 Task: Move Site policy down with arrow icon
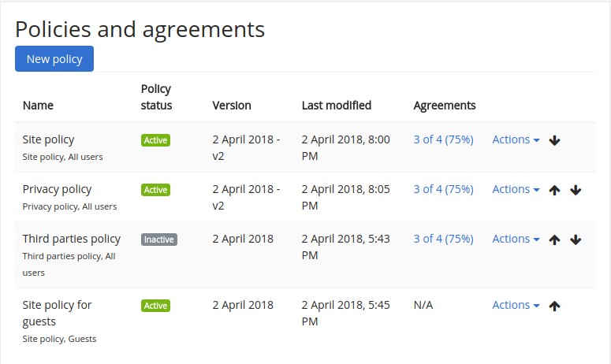[554, 140]
